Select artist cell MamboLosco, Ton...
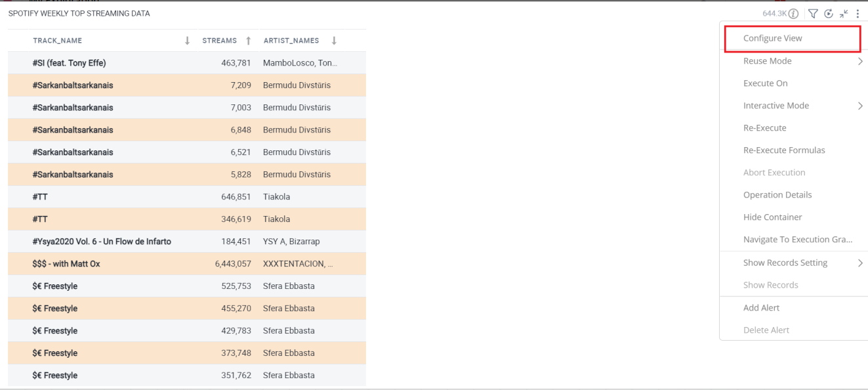Viewport: 868px width, 390px height. pos(300,63)
